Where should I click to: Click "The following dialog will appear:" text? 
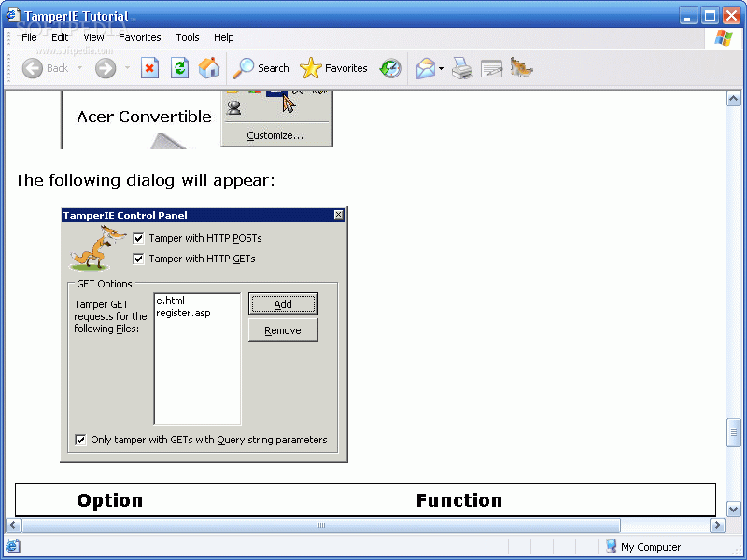click(145, 180)
